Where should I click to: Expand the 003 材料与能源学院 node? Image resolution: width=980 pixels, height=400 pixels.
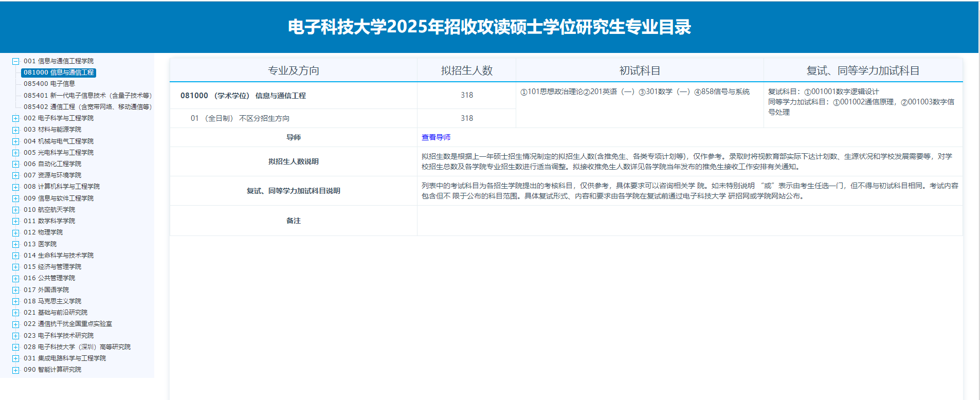click(x=16, y=130)
